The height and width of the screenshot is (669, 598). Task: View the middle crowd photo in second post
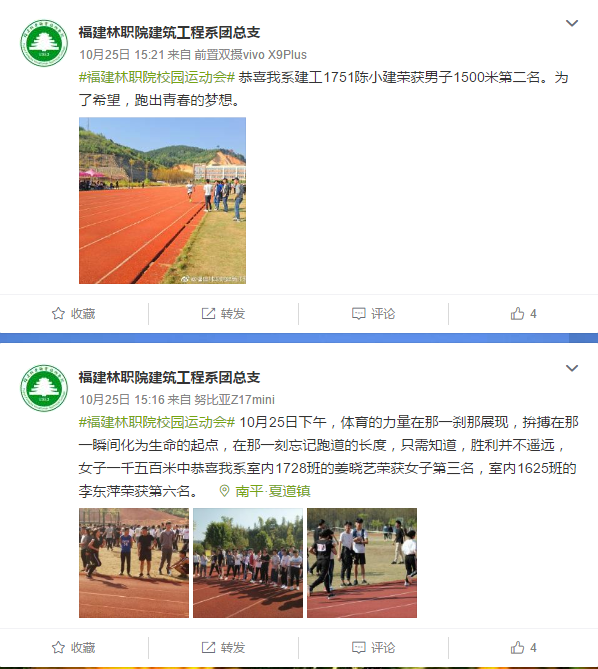(248, 563)
